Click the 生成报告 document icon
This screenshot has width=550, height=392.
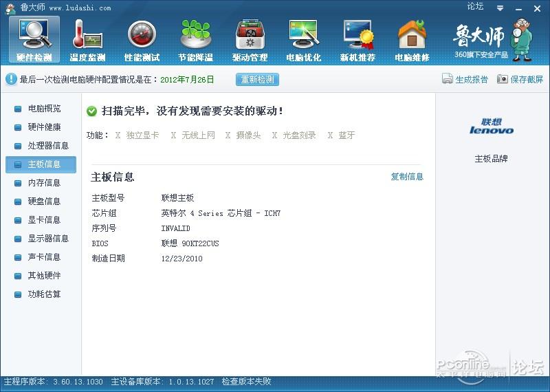448,78
